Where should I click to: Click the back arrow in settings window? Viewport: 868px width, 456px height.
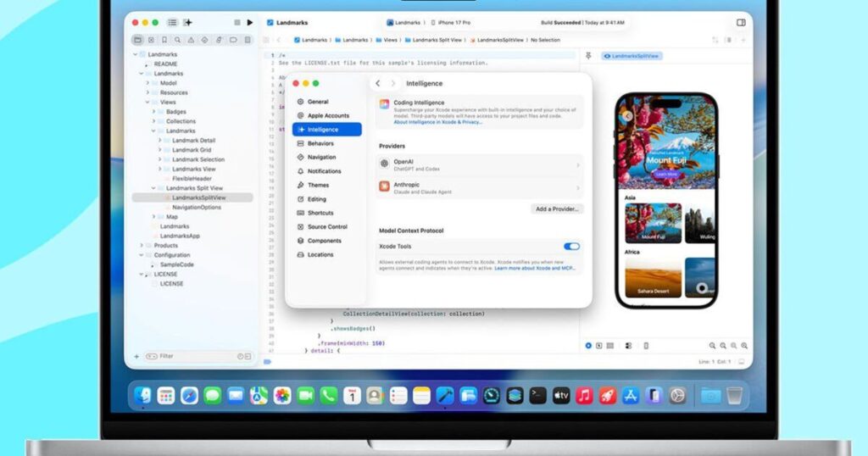pos(378,84)
